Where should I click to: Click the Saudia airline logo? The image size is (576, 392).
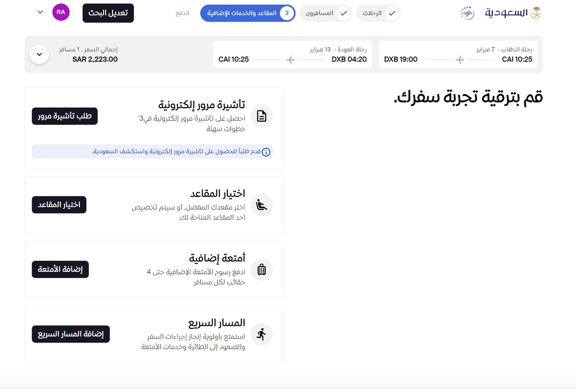(513, 13)
